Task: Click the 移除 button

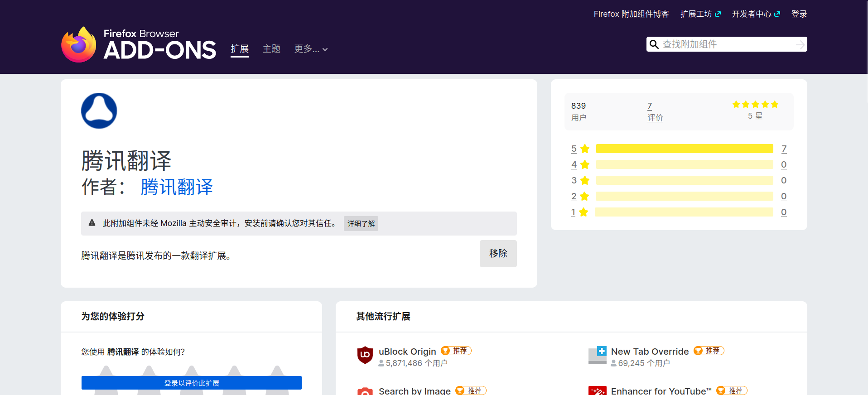Action: click(x=498, y=254)
